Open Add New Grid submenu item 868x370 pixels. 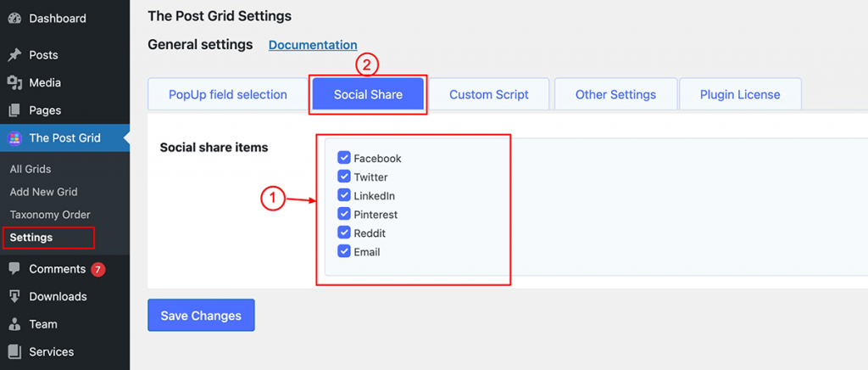[44, 192]
